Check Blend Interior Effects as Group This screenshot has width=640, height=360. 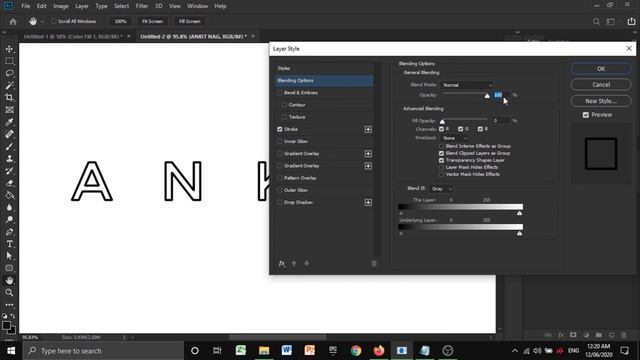(441, 146)
